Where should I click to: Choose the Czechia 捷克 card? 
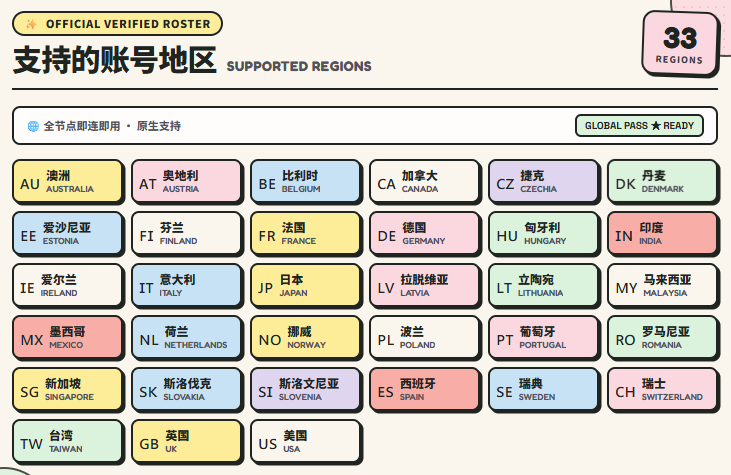[x=544, y=181]
